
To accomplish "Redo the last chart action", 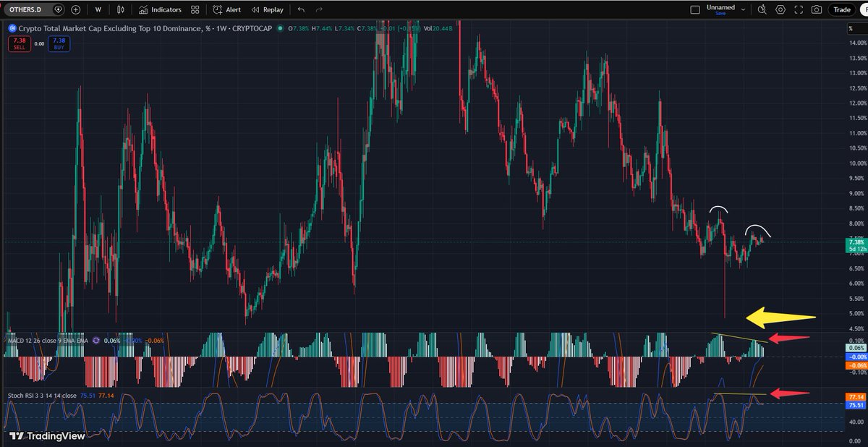I will (x=319, y=10).
